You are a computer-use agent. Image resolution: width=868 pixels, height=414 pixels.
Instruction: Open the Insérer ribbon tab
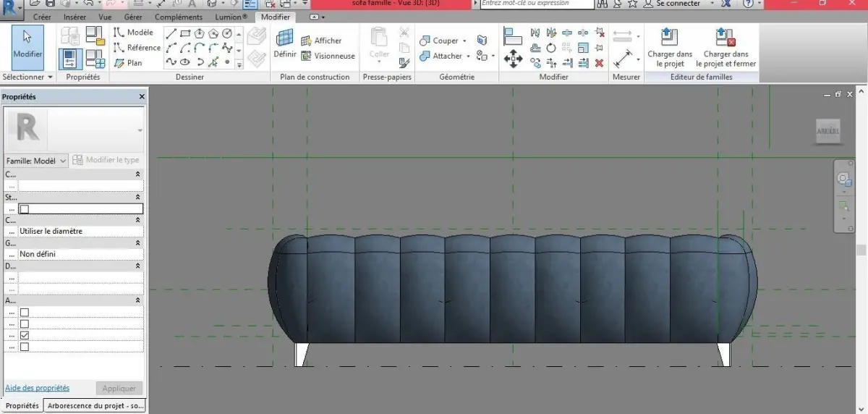tap(75, 17)
